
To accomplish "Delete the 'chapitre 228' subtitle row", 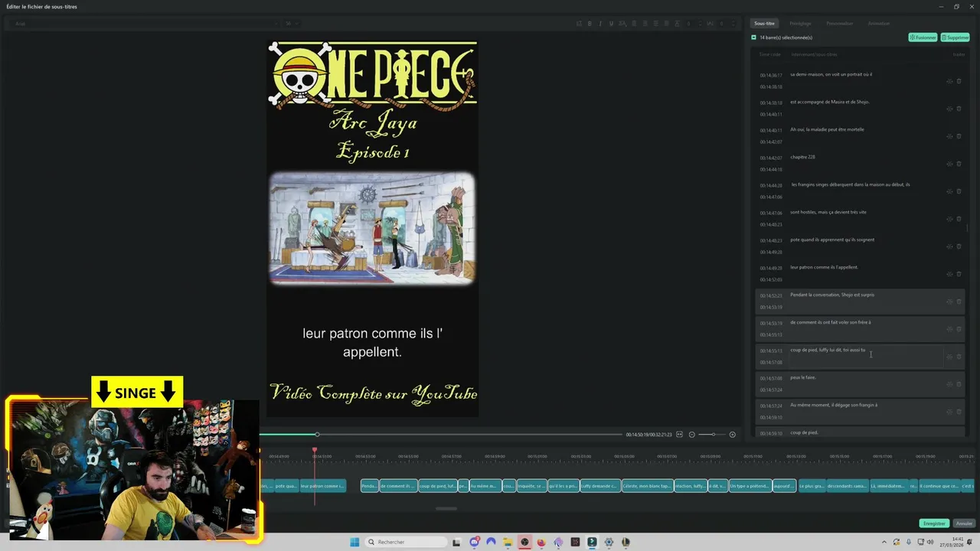I will 959,164.
